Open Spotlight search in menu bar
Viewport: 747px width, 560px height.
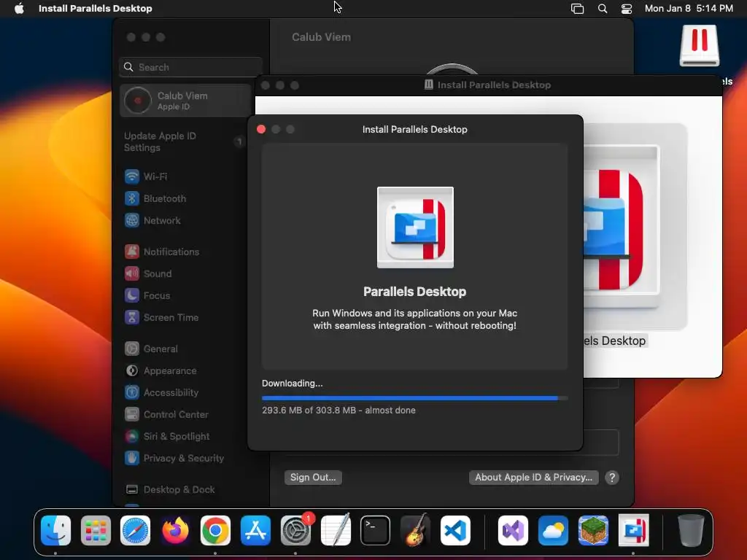603,9
